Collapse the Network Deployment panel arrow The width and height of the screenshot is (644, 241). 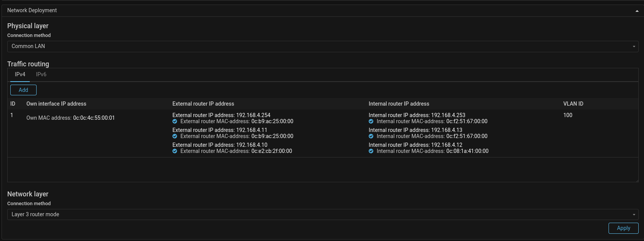(x=637, y=11)
